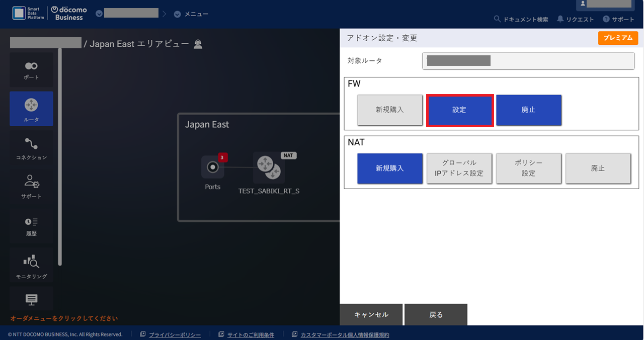This screenshot has width=644, height=340.
Task: Open モニタリング from the sidebar
Action: (x=31, y=265)
